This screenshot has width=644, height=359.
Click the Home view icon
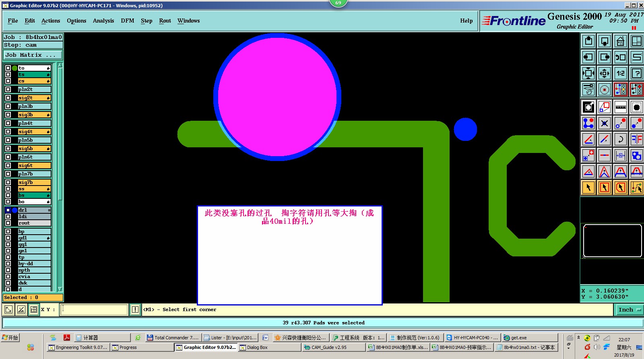(x=621, y=41)
